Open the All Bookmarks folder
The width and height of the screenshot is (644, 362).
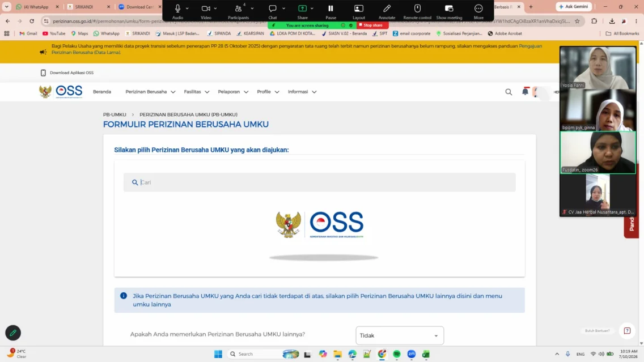coord(622,33)
